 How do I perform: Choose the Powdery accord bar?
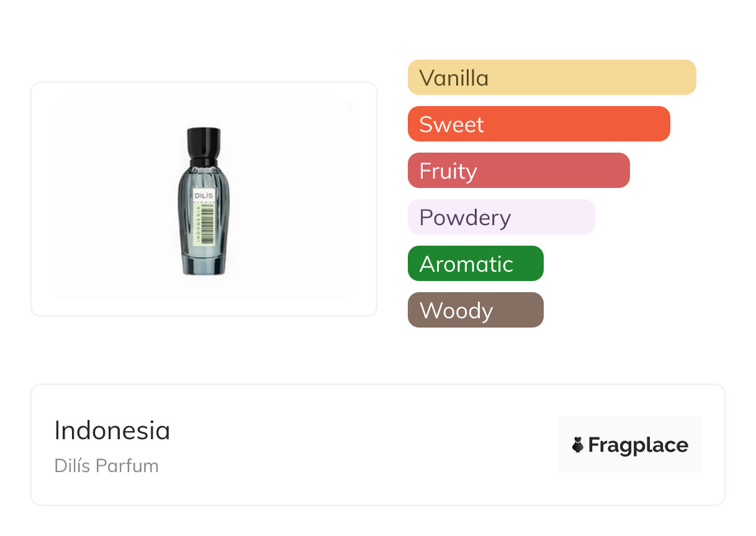[x=501, y=217]
